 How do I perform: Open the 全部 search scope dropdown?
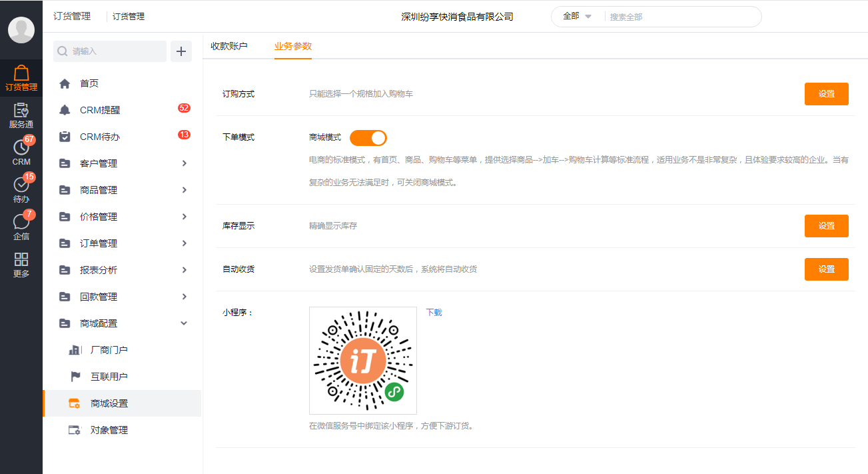coord(577,17)
